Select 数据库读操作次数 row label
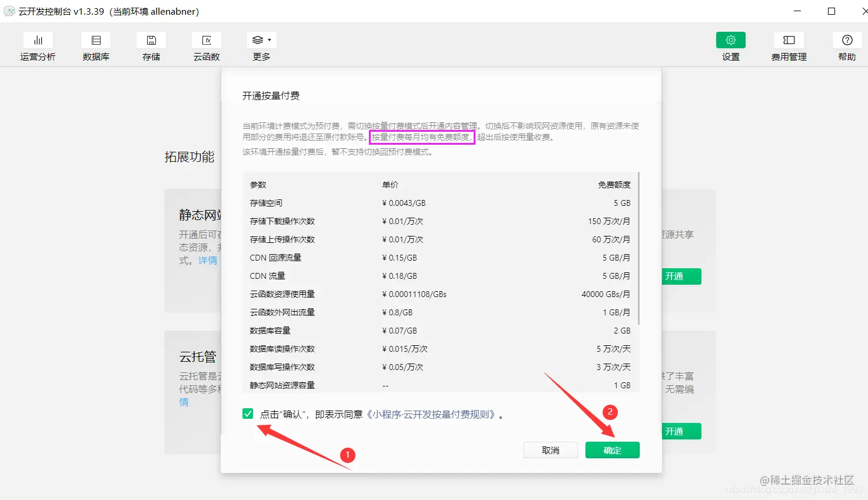 [x=282, y=349]
